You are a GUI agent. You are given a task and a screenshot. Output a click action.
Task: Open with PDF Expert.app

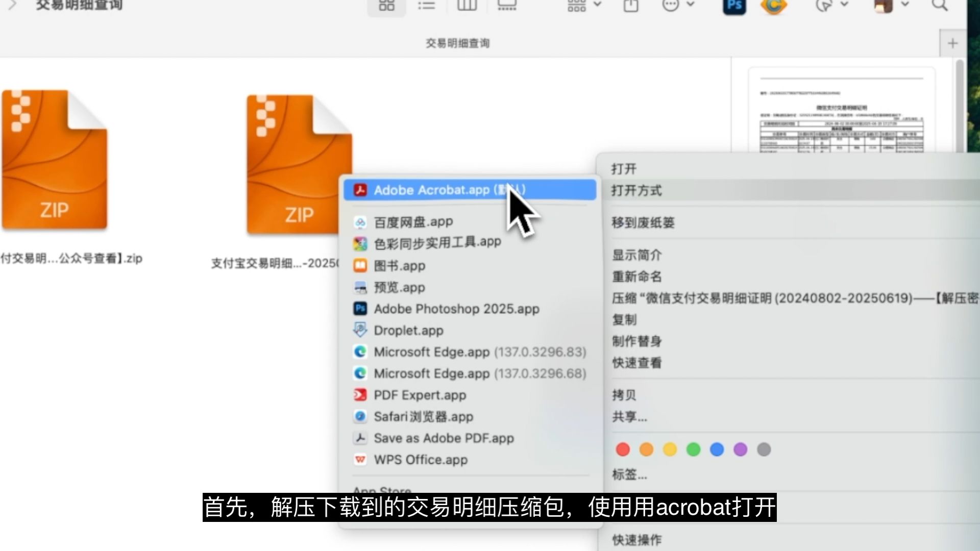coord(470,395)
